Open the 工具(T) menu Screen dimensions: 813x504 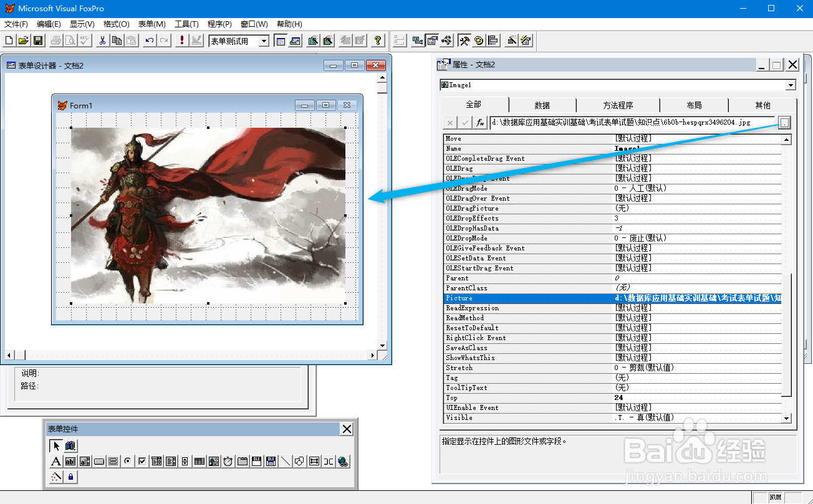point(186,24)
